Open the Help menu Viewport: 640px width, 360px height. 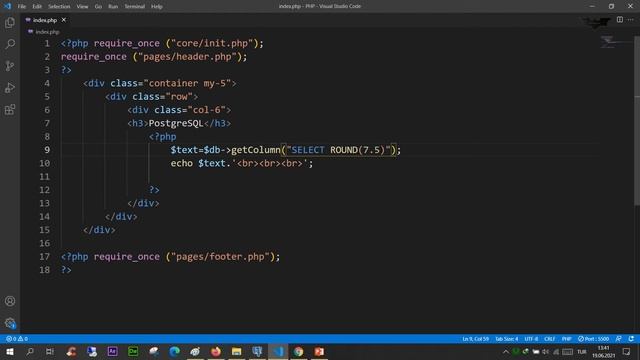point(157,6)
